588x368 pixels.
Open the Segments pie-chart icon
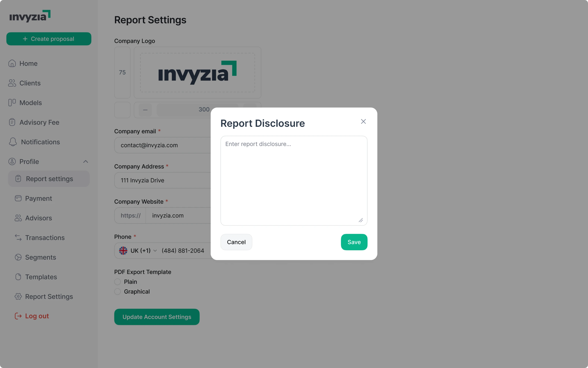pyautogui.click(x=18, y=257)
